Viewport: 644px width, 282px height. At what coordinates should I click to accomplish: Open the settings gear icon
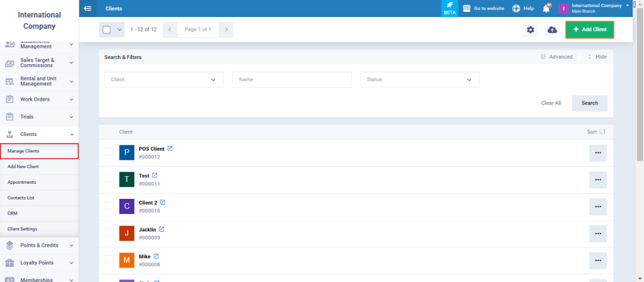pos(530,30)
